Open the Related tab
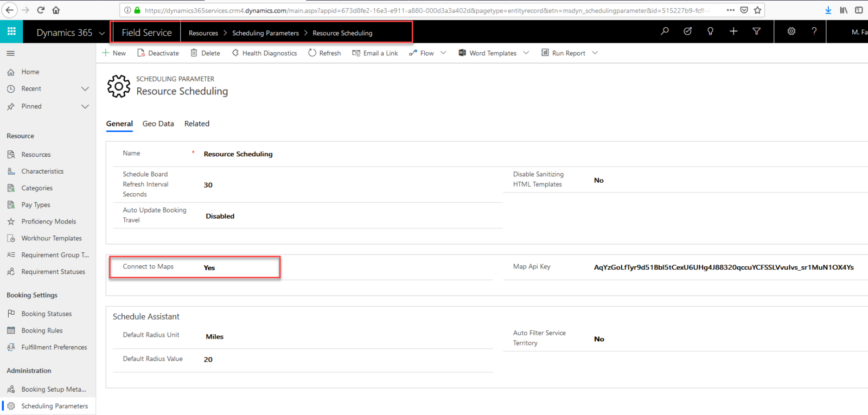Screen dimensions: 868x415 pyautogui.click(x=196, y=124)
